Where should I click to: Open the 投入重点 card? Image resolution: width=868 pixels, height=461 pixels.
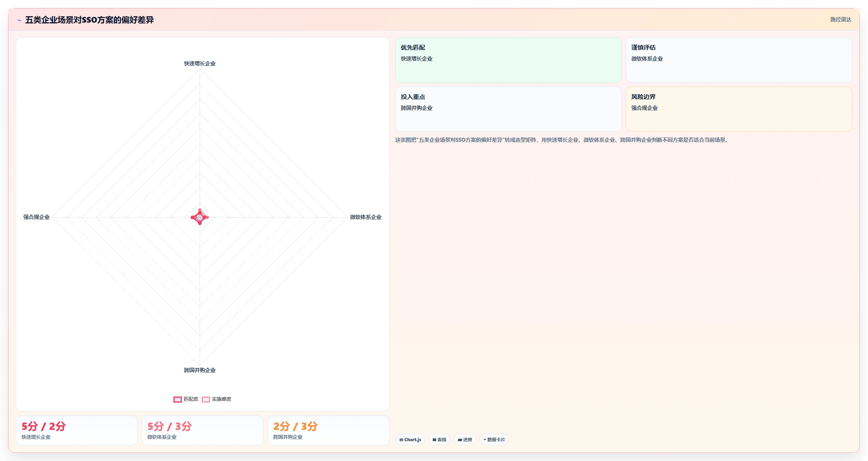tap(508, 109)
